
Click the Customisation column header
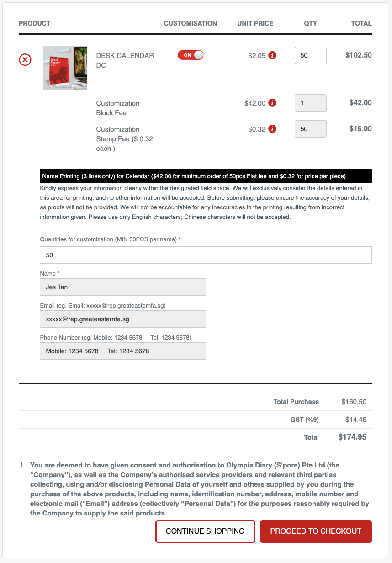tap(190, 23)
